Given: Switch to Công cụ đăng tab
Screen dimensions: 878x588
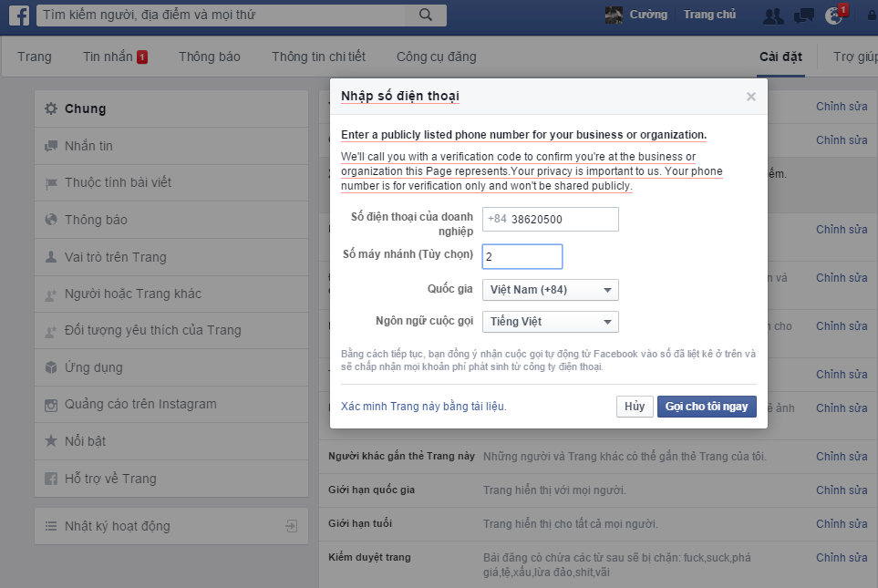Looking at the screenshot, I should [x=436, y=57].
